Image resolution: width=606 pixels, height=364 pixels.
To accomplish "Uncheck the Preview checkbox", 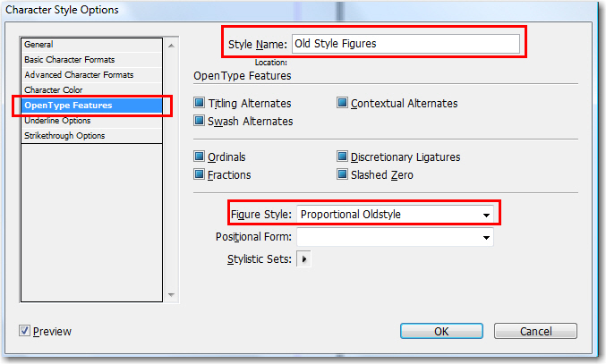I will [x=24, y=330].
